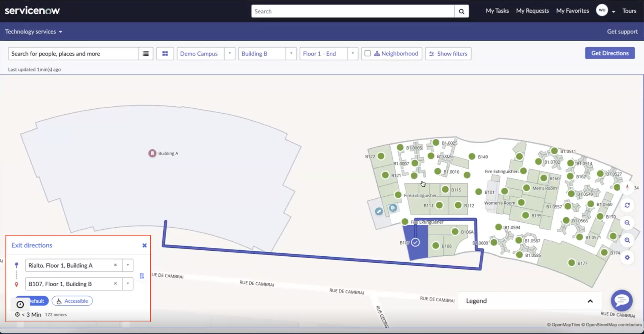Select the Women's Room green marker
Viewport: 644px width, 334px height.
[521, 202]
